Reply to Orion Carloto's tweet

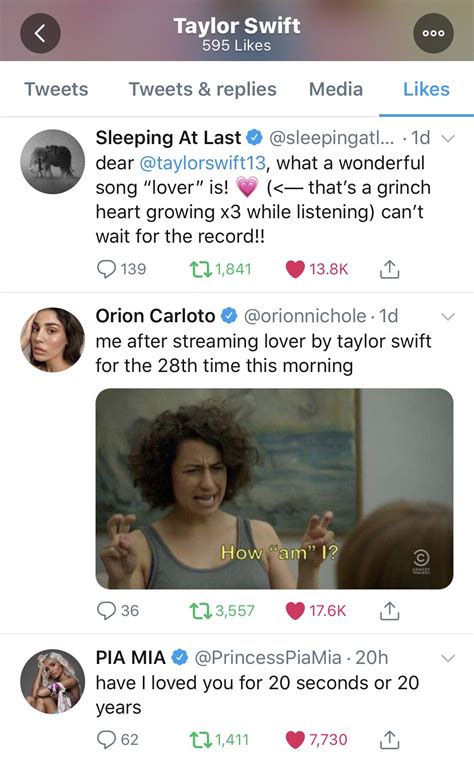click(107, 611)
